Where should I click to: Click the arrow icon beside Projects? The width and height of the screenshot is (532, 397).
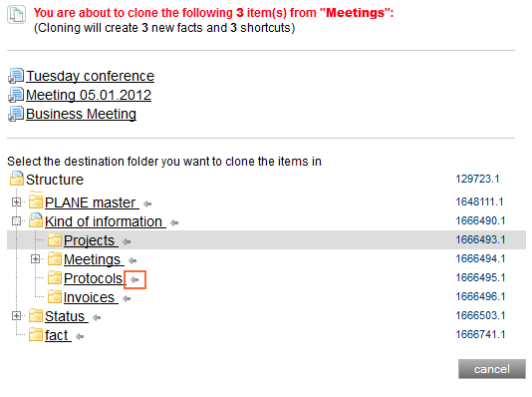click(127, 241)
